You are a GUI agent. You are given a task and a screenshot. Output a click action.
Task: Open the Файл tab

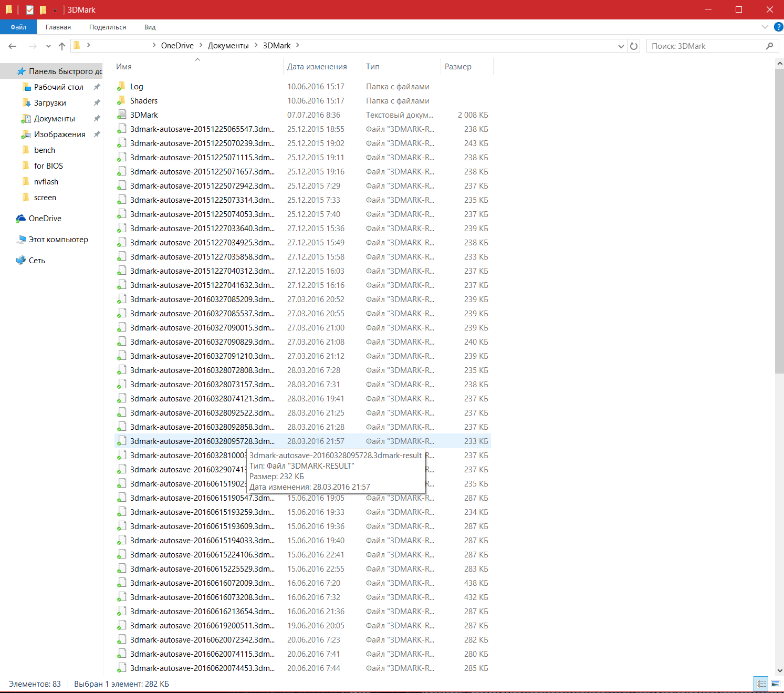pos(18,27)
